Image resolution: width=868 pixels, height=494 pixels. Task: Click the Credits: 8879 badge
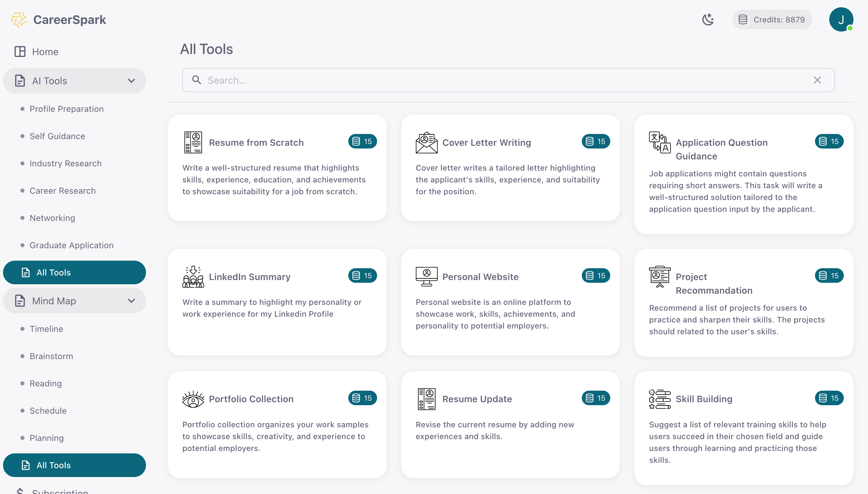(772, 20)
